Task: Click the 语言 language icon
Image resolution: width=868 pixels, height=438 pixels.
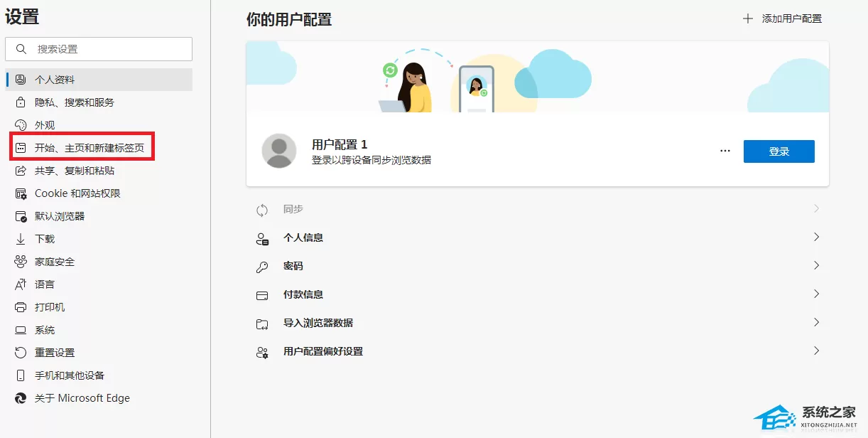Action: [x=21, y=284]
